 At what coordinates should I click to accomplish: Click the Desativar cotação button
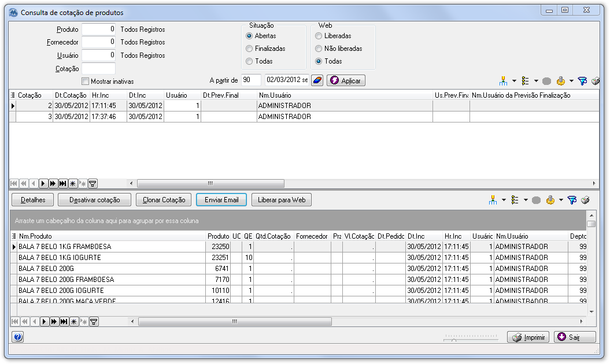pyautogui.click(x=94, y=200)
